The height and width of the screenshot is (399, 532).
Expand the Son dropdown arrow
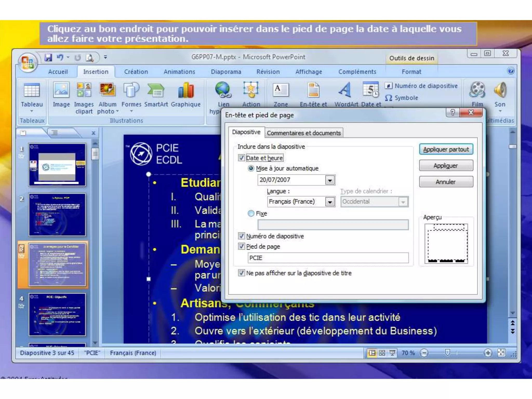tap(500, 111)
